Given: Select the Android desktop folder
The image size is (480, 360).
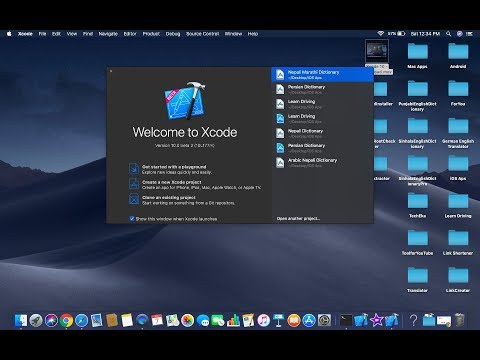Looking at the screenshot, I should point(458,55).
